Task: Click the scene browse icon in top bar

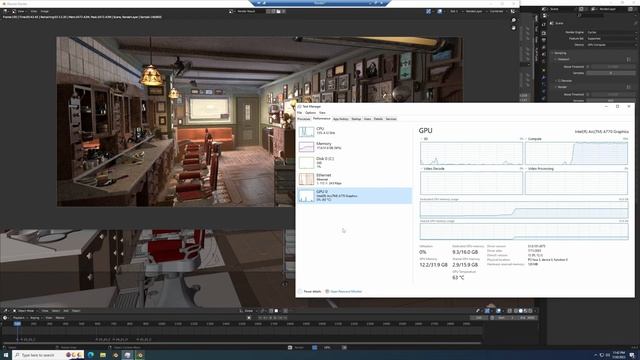Action: tap(544, 9)
